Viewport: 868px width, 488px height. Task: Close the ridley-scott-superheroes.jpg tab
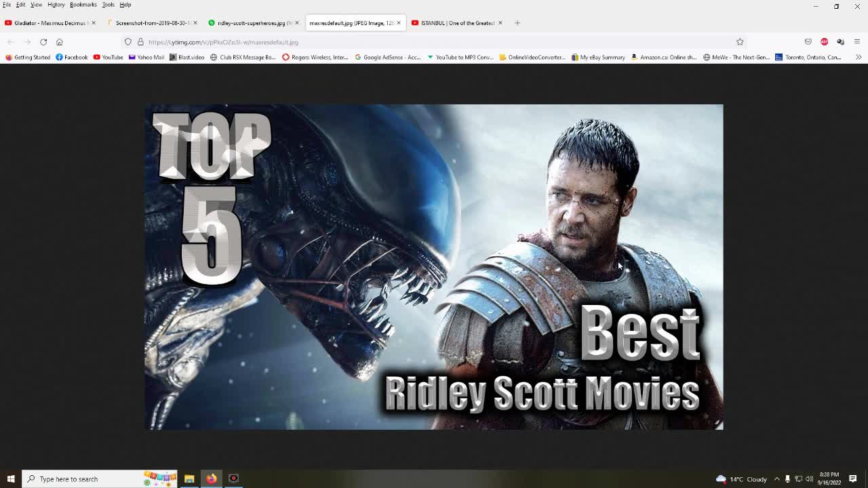297,23
